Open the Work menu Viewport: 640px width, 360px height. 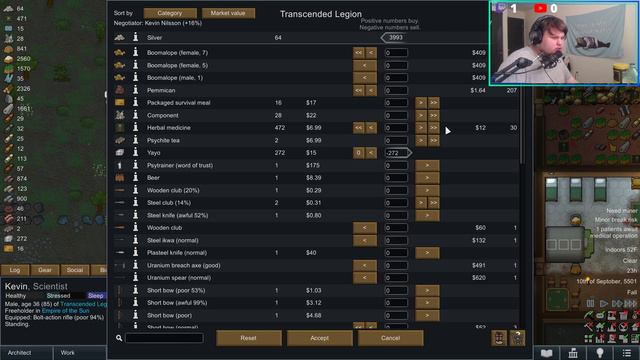click(x=80, y=353)
